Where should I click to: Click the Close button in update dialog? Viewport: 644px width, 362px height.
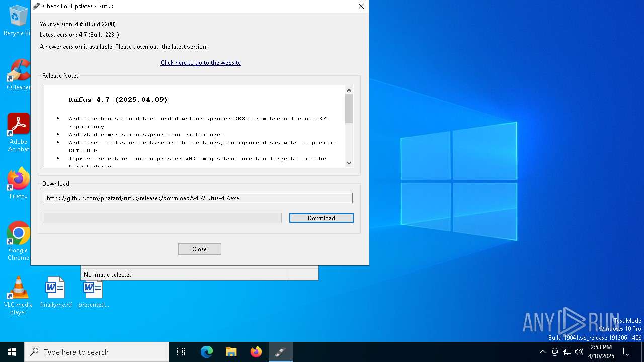[199, 249]
